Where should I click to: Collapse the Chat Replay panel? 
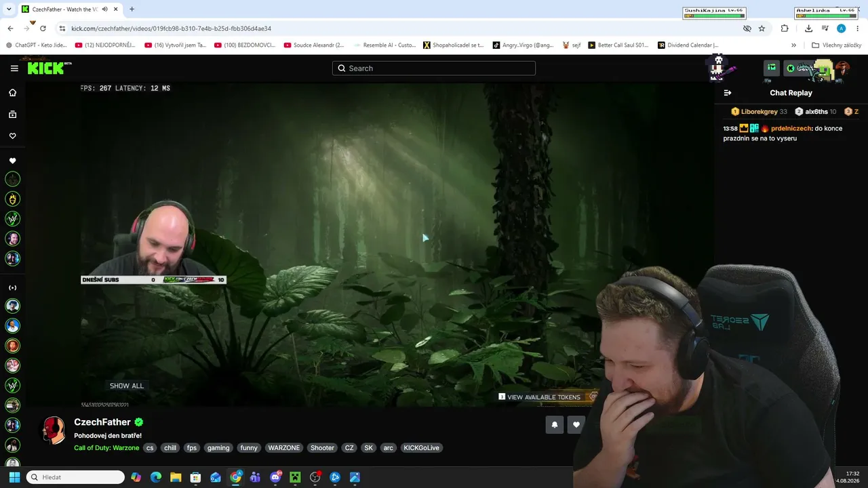pyautogui.click(x=728, y=93)
